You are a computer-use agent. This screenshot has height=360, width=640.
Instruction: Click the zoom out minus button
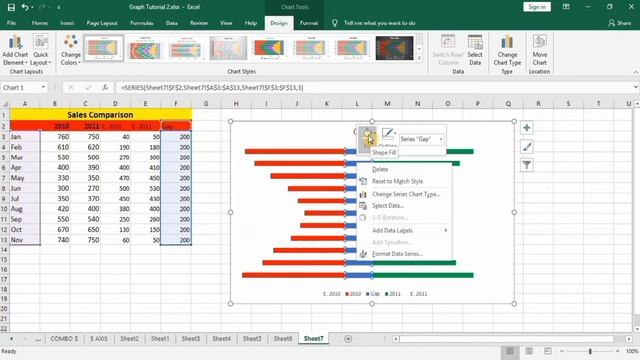coord(562,351)
